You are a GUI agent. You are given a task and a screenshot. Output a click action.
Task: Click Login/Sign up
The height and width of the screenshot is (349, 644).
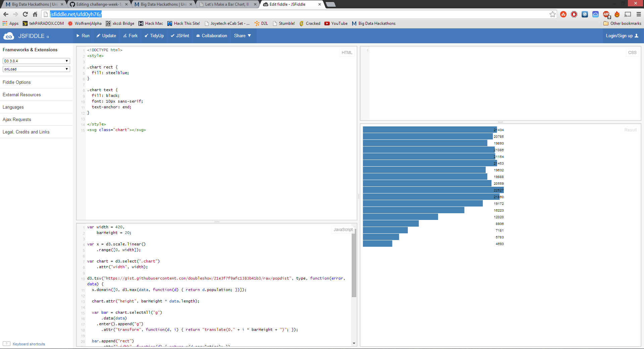pos(622,36)
